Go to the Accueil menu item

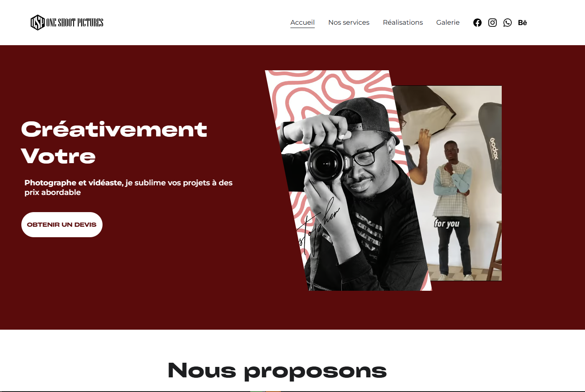[303, 23]
